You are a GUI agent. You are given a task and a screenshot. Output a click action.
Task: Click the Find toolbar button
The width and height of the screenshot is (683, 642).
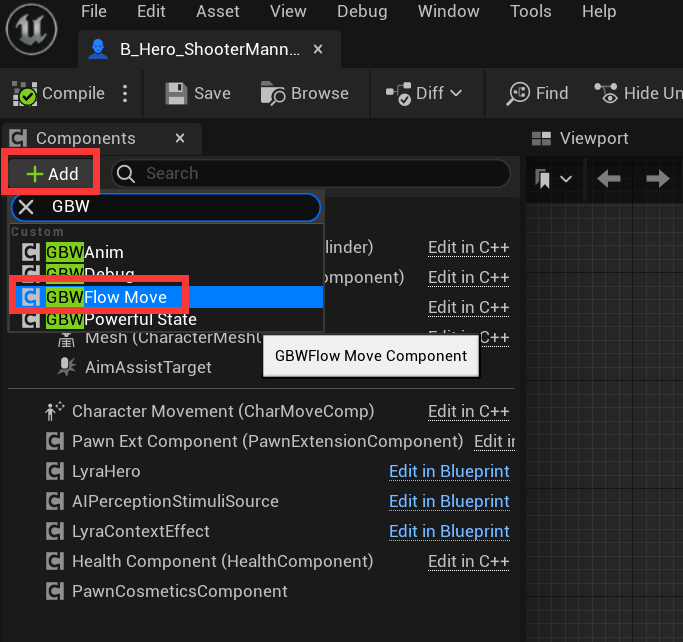coord(538,93)
